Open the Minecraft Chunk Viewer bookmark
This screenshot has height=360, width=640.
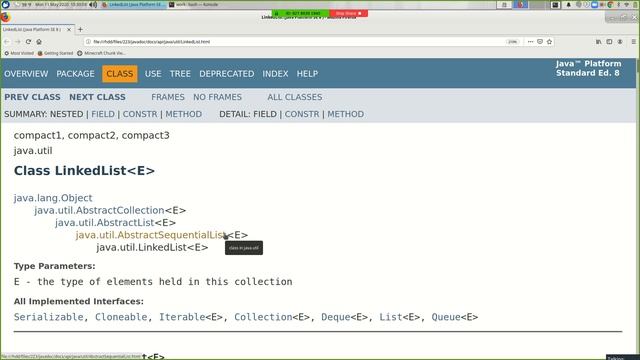[x=101, y=53]
